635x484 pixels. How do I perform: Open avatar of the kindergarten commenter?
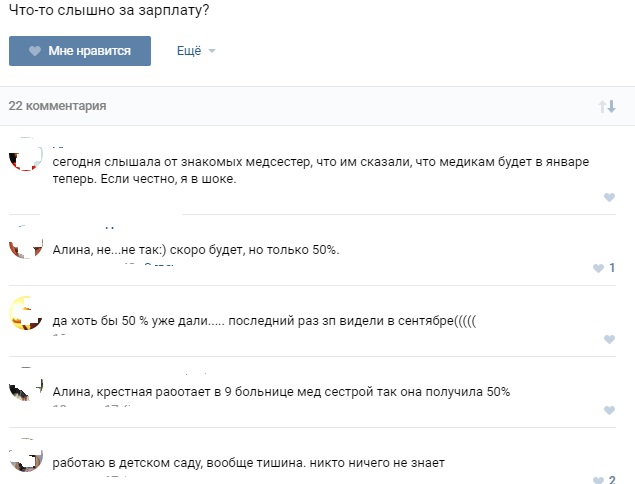click(26, 455)
